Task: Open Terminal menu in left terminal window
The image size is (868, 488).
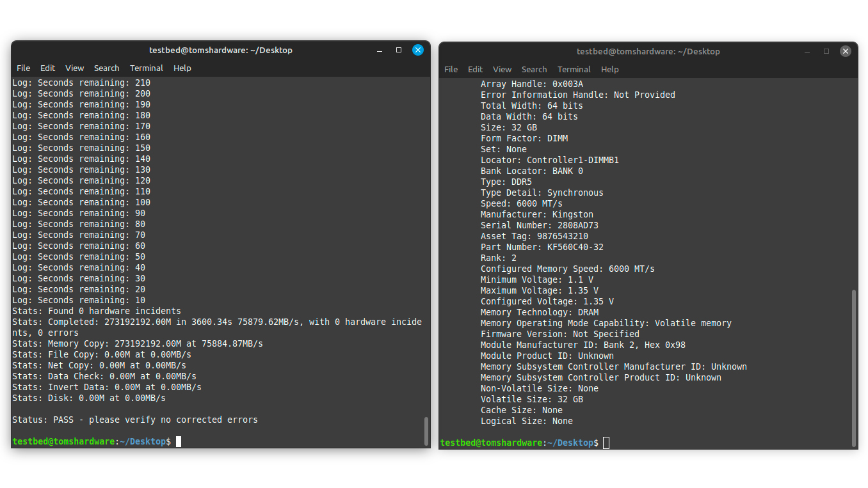Action: (x=147, y=68)
